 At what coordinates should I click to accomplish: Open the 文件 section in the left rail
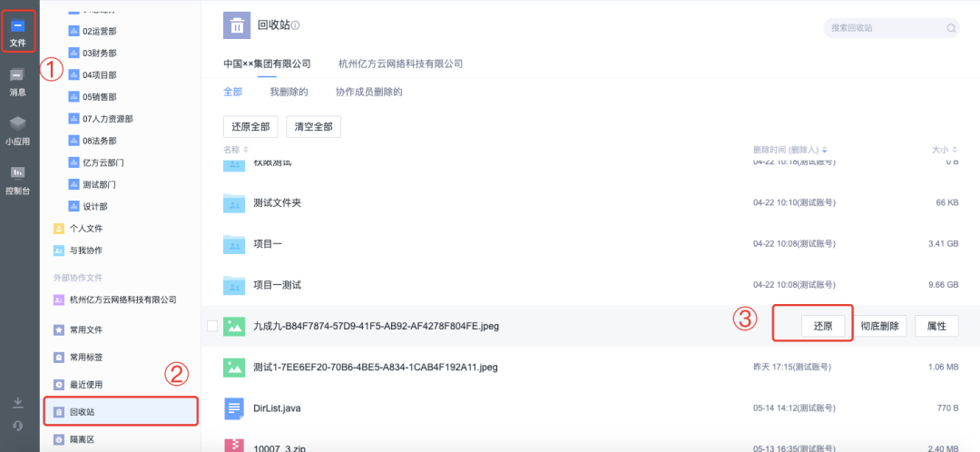click(17, 33)
